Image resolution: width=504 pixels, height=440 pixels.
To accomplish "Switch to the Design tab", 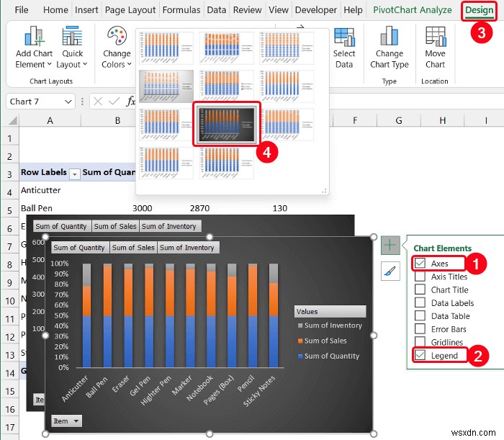I will click(479, 10).
